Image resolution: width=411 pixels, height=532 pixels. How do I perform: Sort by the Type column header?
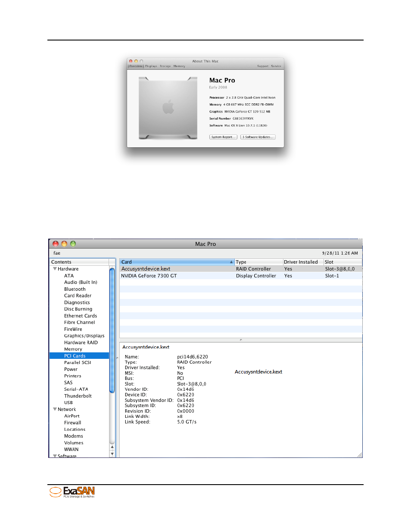(x=258, y=262)
